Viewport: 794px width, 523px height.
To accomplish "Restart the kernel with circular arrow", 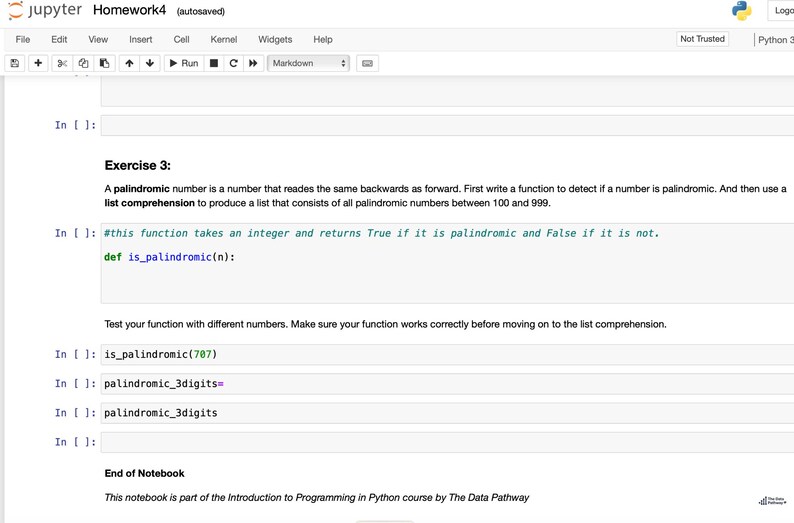I will click(x=233, y=63).
